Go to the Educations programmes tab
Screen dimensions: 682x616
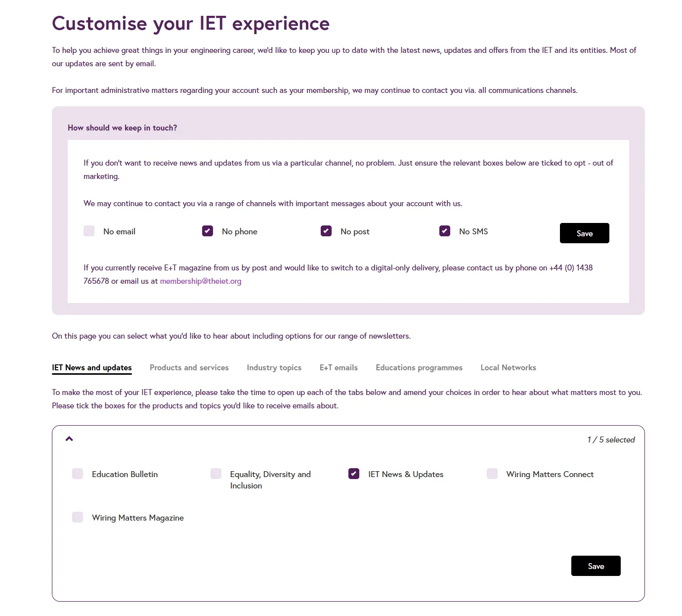419,368
